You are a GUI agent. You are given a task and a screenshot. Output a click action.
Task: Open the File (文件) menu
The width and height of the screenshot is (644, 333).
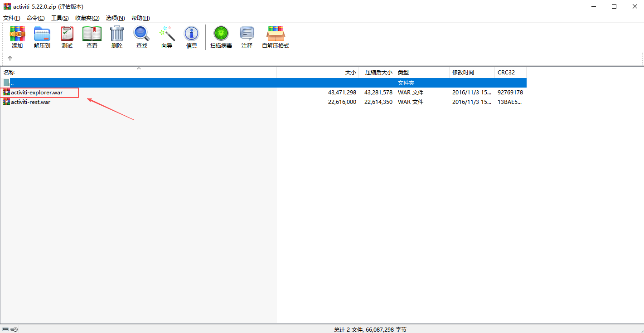pos(12,18)
